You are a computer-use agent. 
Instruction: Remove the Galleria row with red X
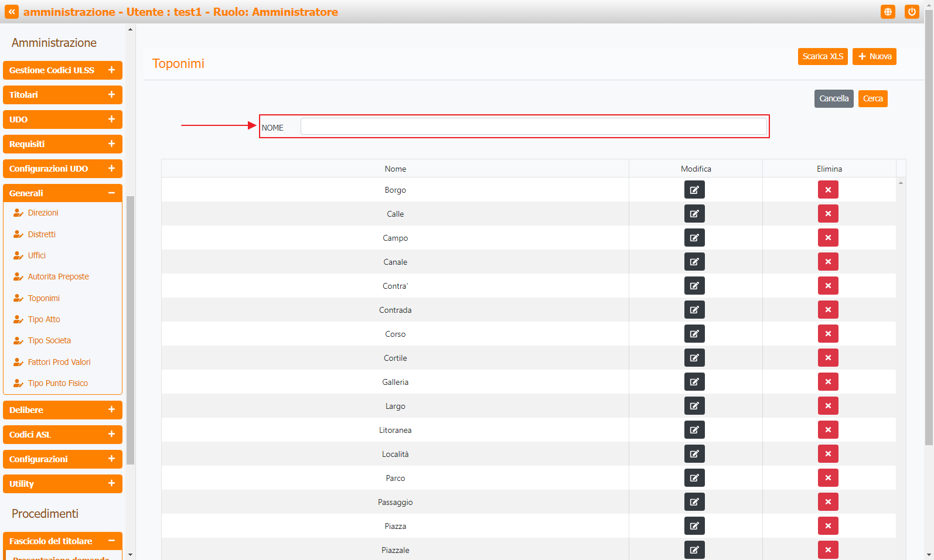(x=828, y=382)
